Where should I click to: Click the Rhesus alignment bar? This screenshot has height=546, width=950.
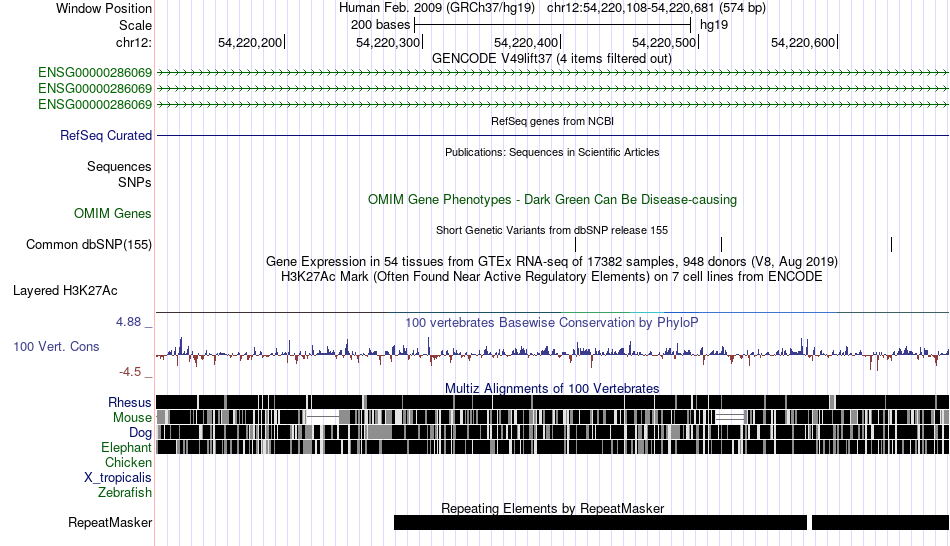(553, 402)
